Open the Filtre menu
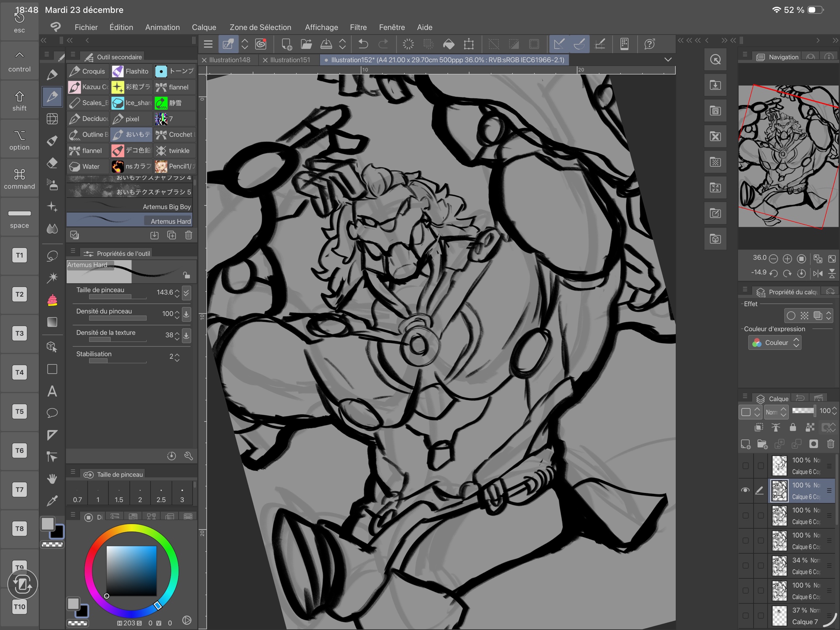Image resolution: width=840 pixels, height=630 pixels. [x=358, y=27]
